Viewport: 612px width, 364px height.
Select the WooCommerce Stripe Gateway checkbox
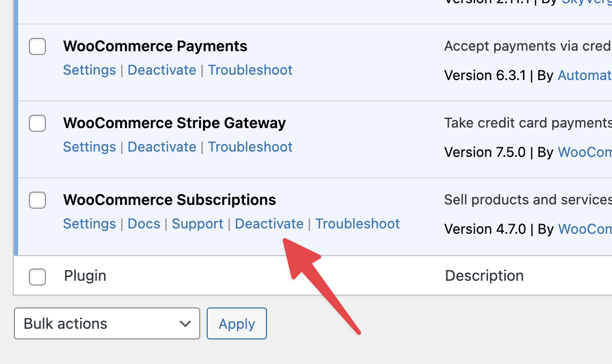(37, 124)
